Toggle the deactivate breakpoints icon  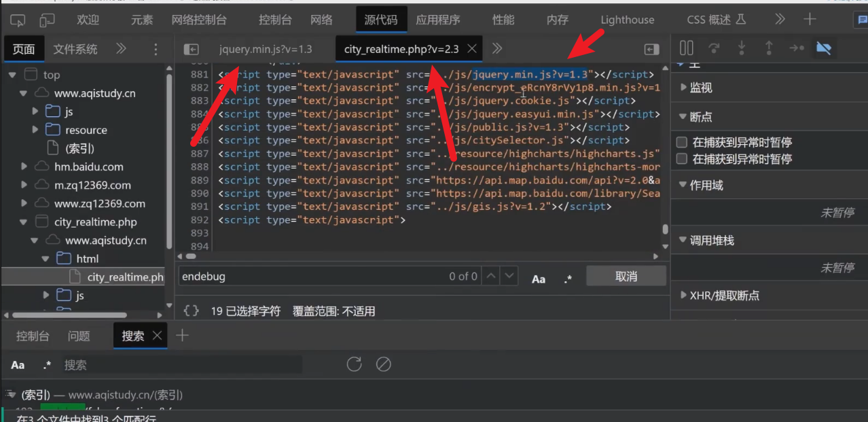(824, 48)
